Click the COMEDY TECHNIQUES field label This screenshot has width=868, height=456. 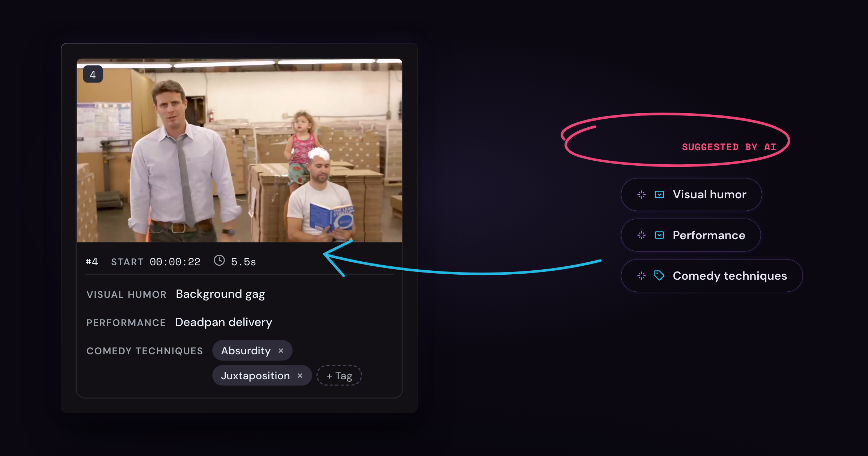pyautogui.click(x=145, y=351)
